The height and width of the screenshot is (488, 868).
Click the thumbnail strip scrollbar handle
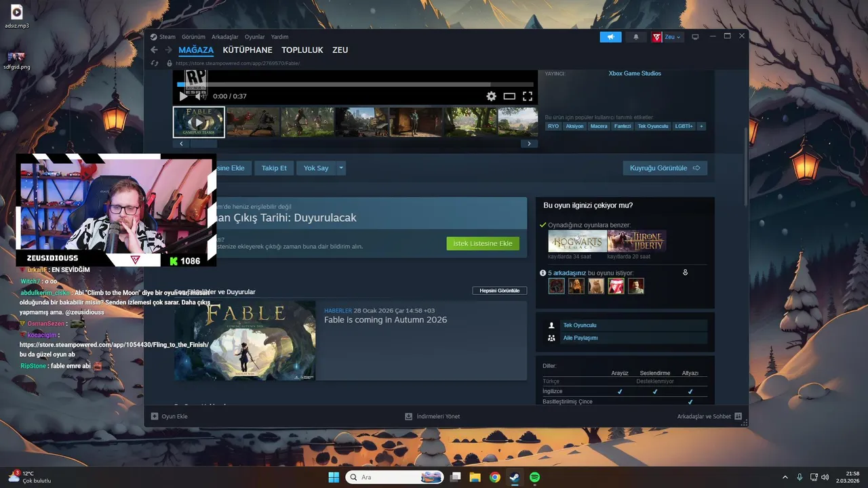pyautogui.click(x=203, y=144)
